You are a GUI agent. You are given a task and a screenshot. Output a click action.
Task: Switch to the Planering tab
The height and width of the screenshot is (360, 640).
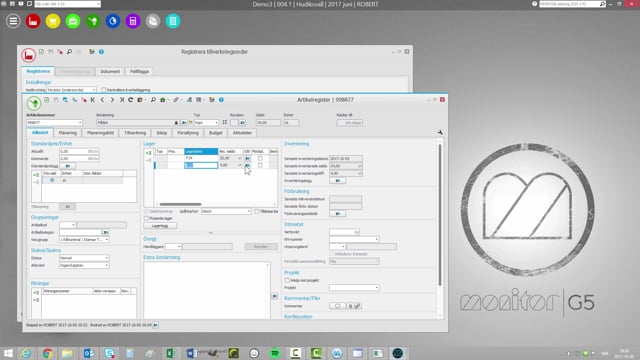pyautogui.click(x=68, y=133)
